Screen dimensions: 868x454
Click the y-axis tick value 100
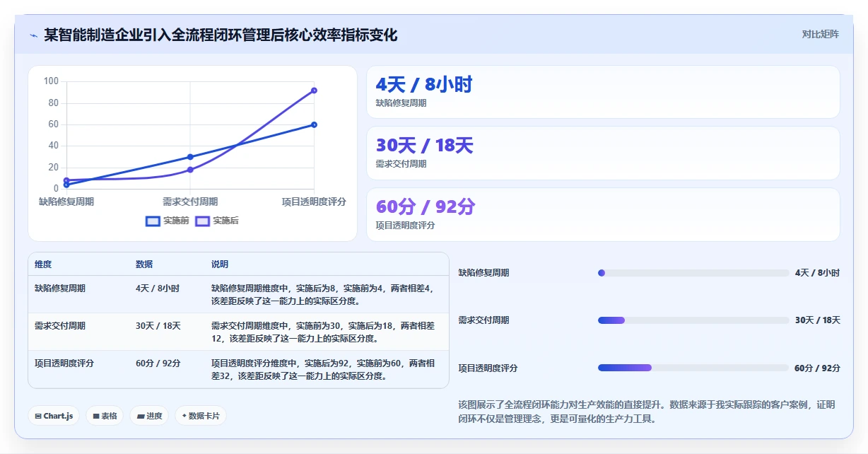51,81
